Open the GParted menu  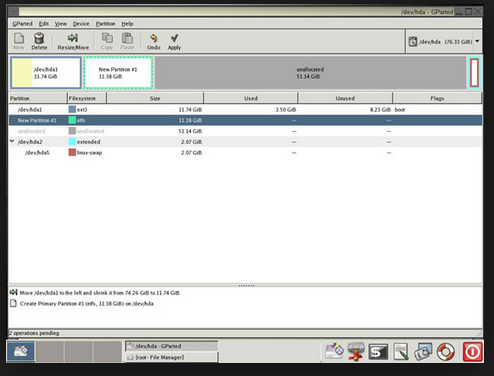tap(22, 24)
